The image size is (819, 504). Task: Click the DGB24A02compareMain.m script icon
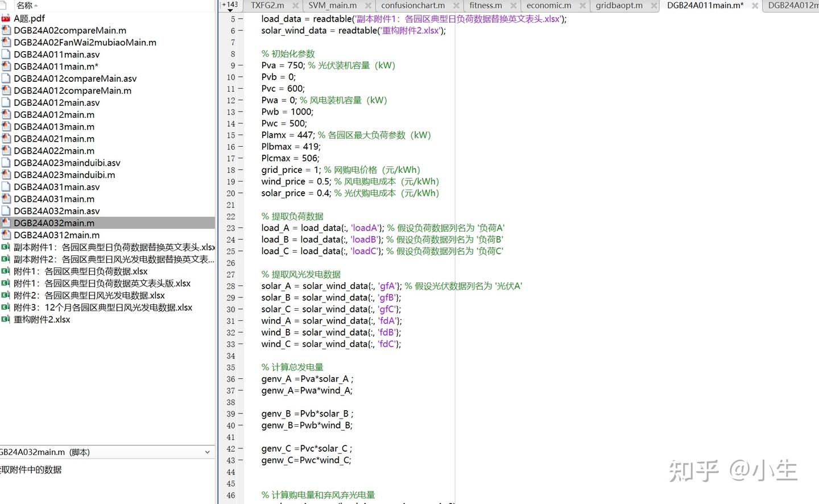[6, 30]
